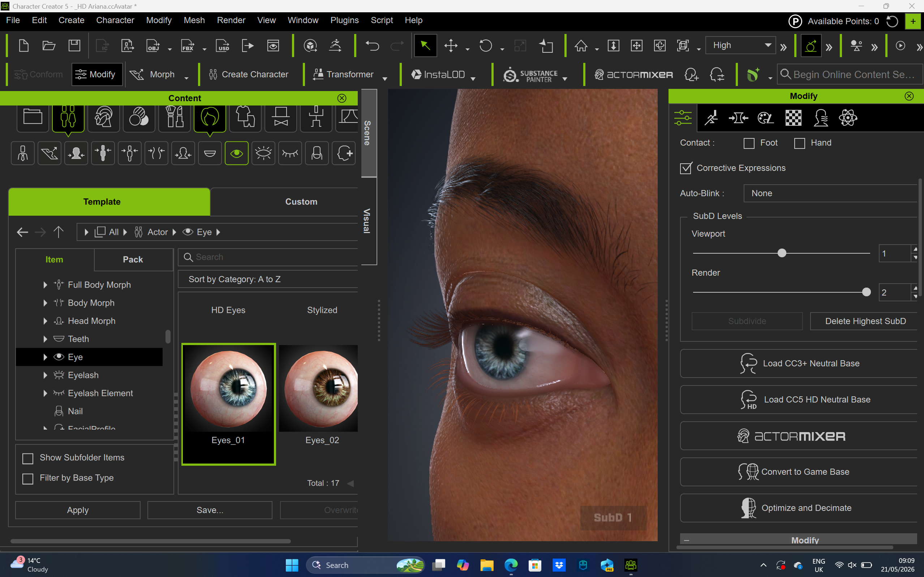Expand the Full Body Morph tree item
Viewport: 924px width, 577px height.
coord(45,285)
